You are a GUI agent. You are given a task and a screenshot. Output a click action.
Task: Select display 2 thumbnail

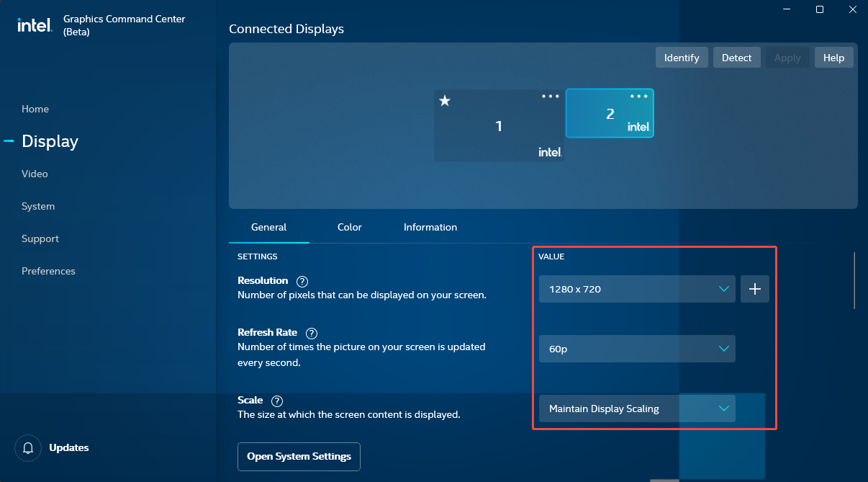click(610, 113)
